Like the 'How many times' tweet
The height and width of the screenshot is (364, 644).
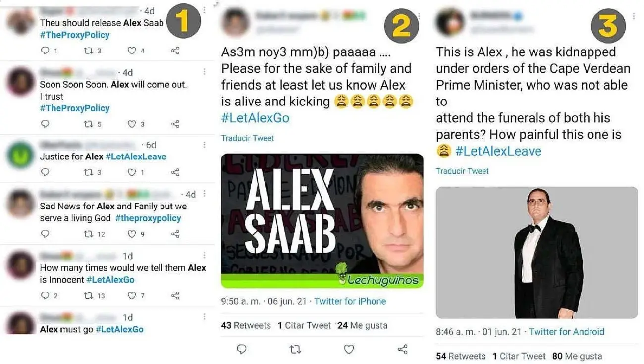coord(132,296)
